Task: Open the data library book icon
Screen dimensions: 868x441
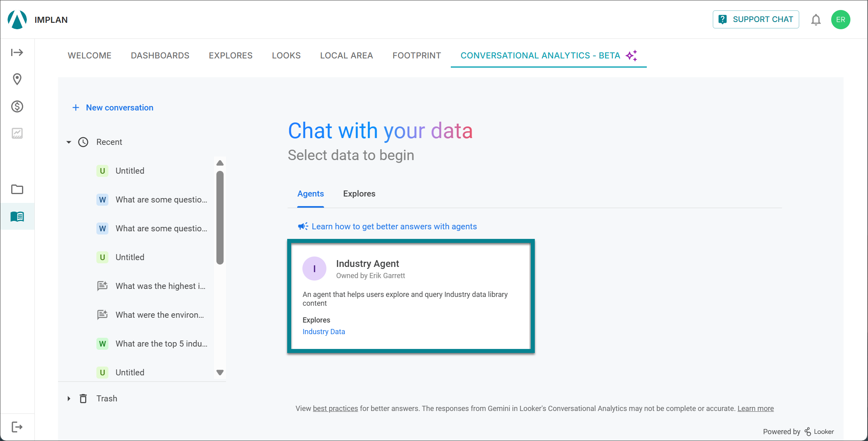Action: point(17,216)
